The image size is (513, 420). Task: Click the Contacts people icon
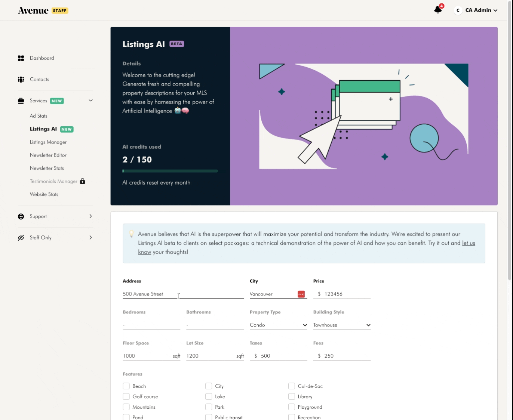[21, 80]
